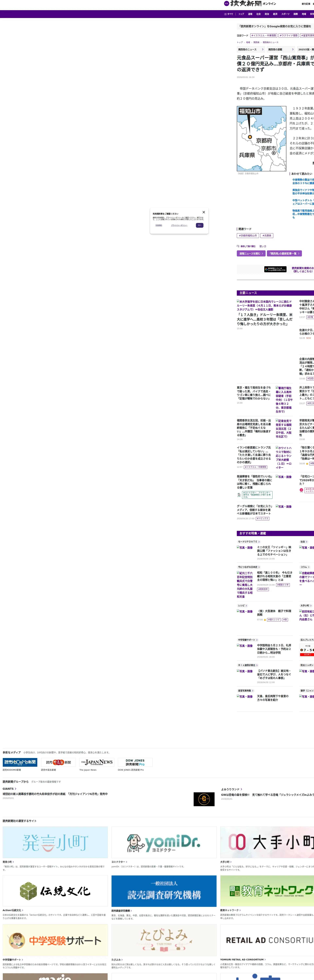Viewport: 314px width, 980px height.
Task: Click the 朝刊記事 header link
Action: click(x=306, y=4)
